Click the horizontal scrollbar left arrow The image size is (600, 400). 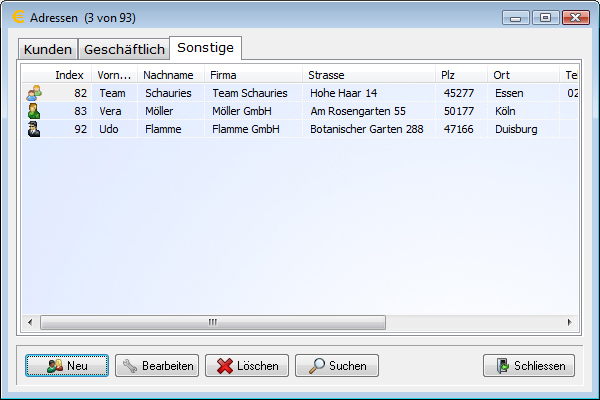[29, 323]
